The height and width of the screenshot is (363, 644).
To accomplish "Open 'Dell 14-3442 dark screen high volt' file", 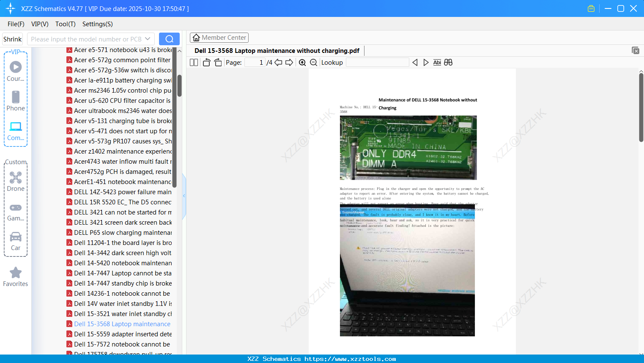I will [119, 253].
